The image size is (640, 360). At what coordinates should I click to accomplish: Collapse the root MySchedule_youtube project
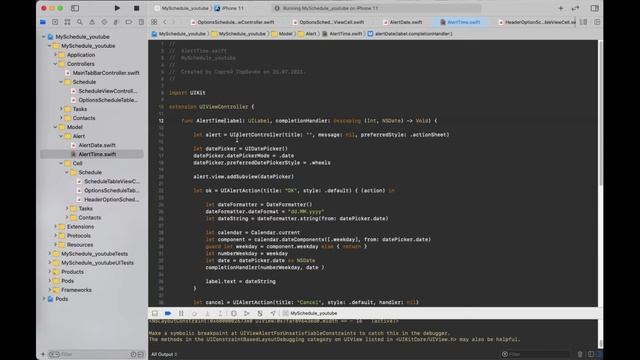point(44,37)
